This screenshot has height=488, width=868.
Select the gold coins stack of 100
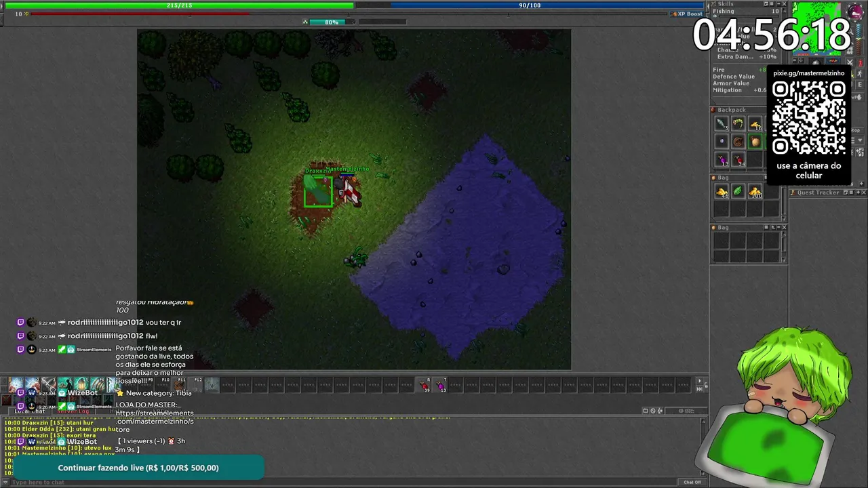pyautogui.click(x=755, y=191)
